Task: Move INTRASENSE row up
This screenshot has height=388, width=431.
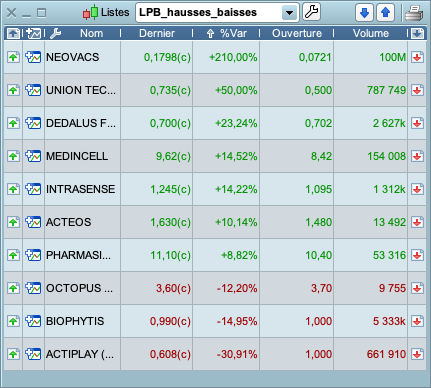Action: point(13,189)
